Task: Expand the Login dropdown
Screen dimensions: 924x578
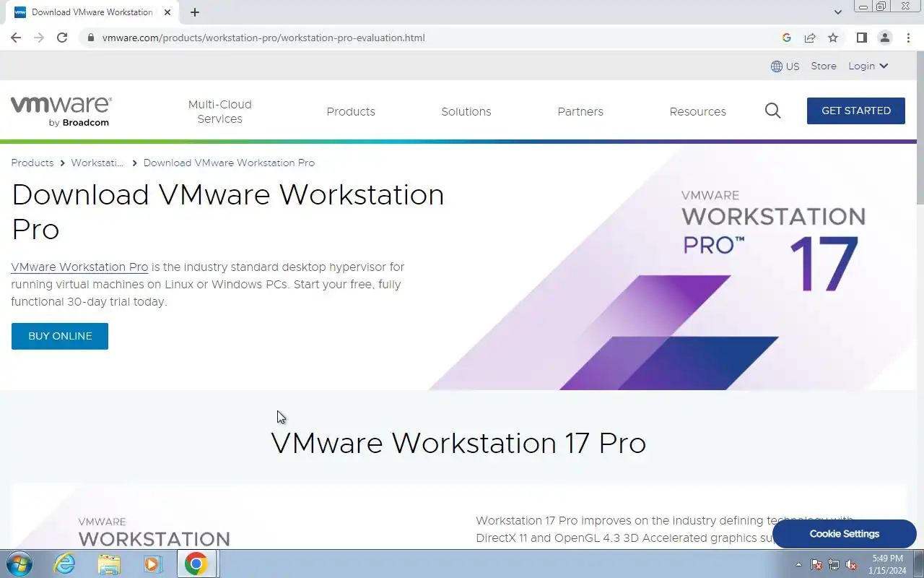Action: coord(868,66)
